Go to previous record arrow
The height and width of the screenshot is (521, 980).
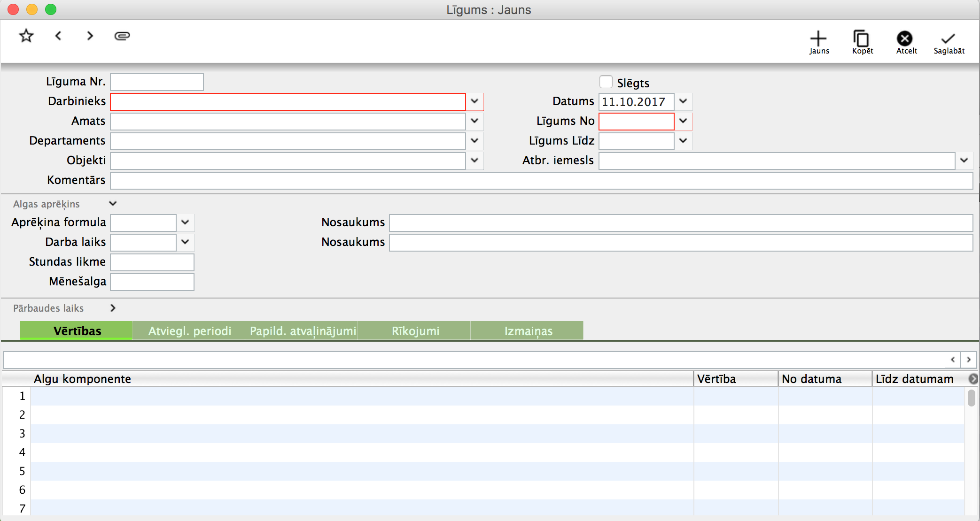pos(58,36)
